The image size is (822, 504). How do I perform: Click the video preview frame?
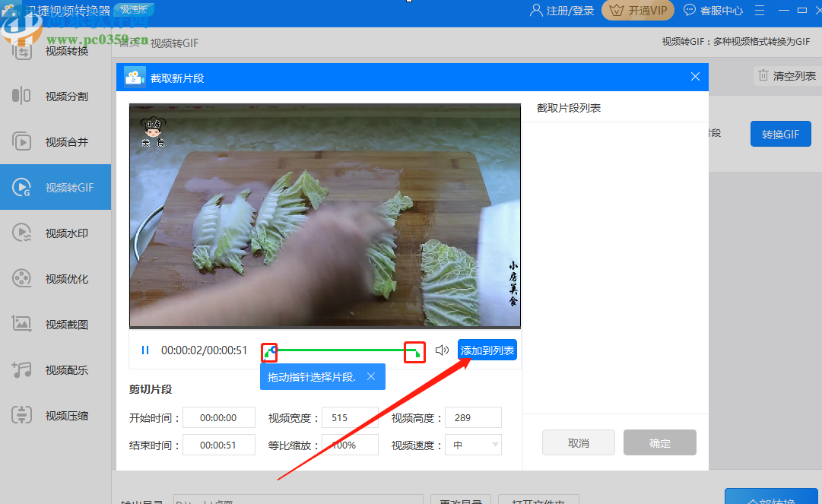point(325,216)
